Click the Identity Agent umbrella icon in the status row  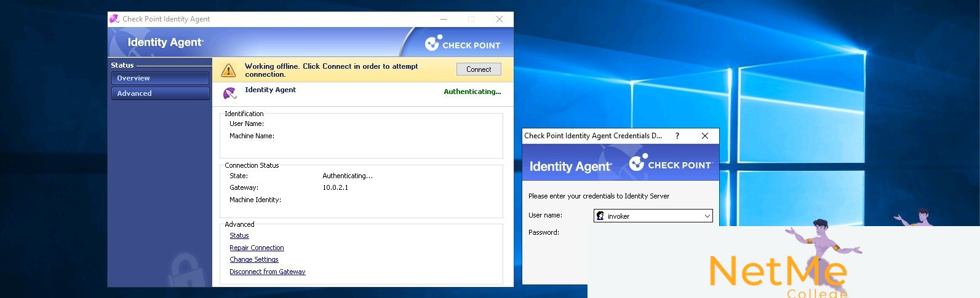pos(229,93)
